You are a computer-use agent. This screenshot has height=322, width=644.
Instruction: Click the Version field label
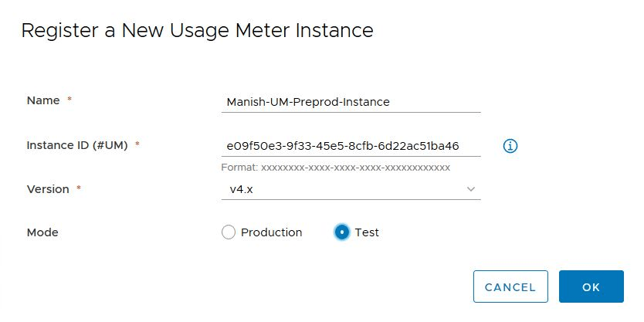[48, 188]
